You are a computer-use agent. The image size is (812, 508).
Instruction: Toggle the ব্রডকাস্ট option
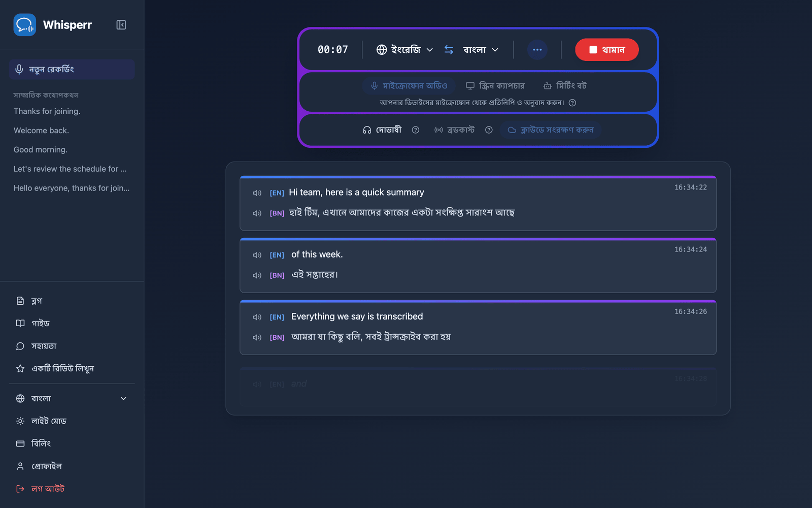454,130
